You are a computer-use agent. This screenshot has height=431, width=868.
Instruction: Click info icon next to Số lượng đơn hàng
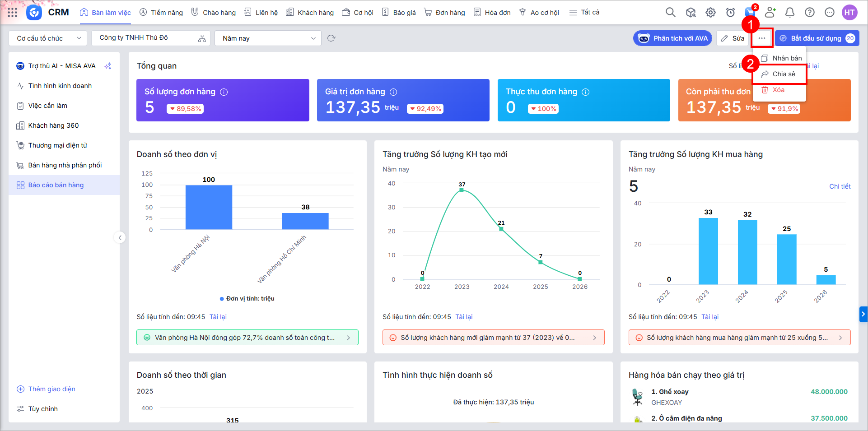click(224, 92)
